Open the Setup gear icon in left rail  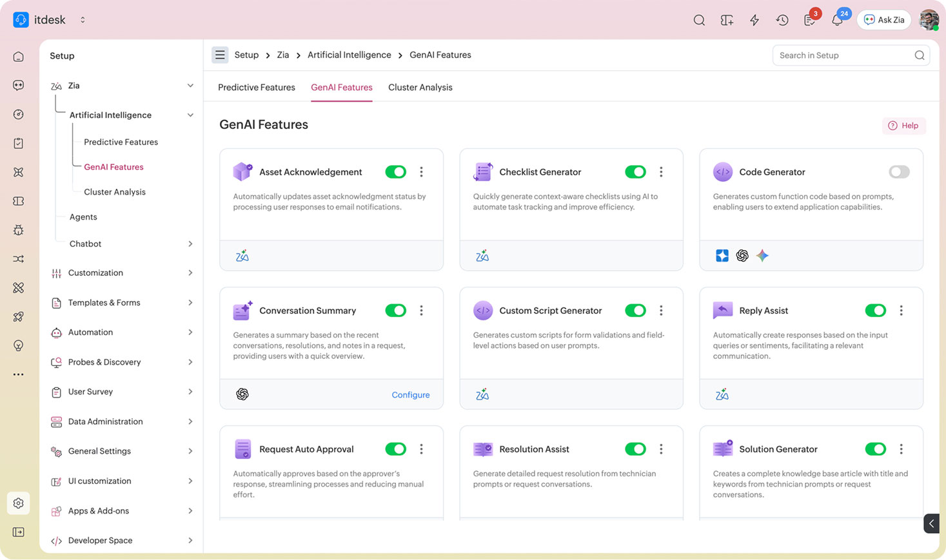click(x=18, y=503)
